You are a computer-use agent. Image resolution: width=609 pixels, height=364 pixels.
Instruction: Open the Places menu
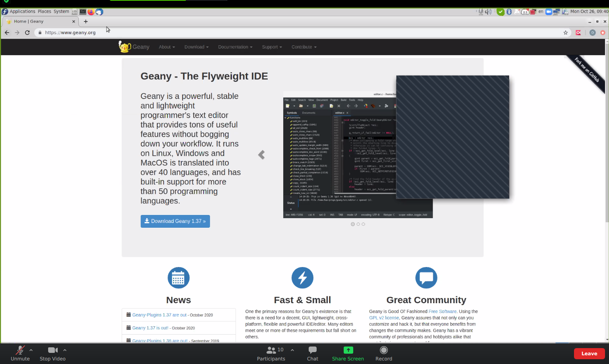(45, 12)
